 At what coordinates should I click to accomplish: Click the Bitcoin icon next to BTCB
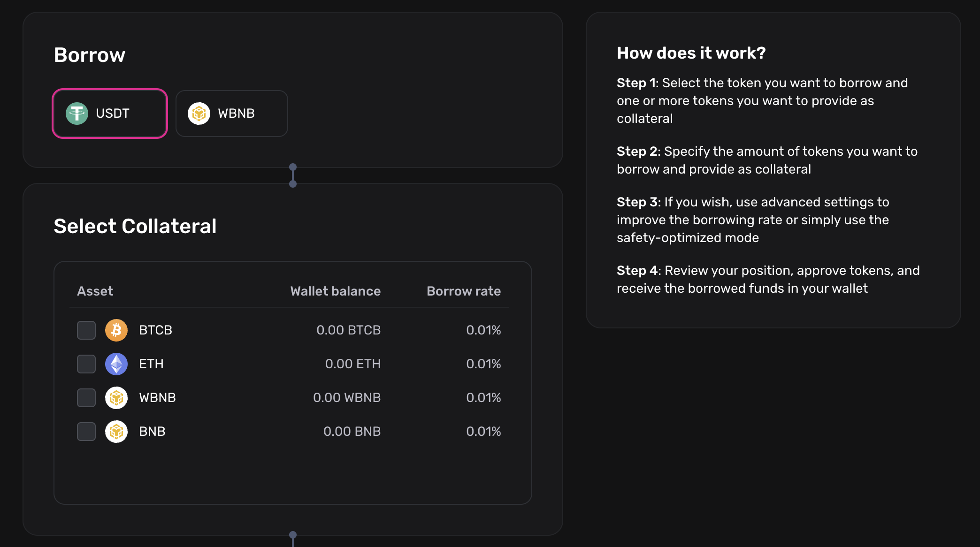tap(116, 330)
